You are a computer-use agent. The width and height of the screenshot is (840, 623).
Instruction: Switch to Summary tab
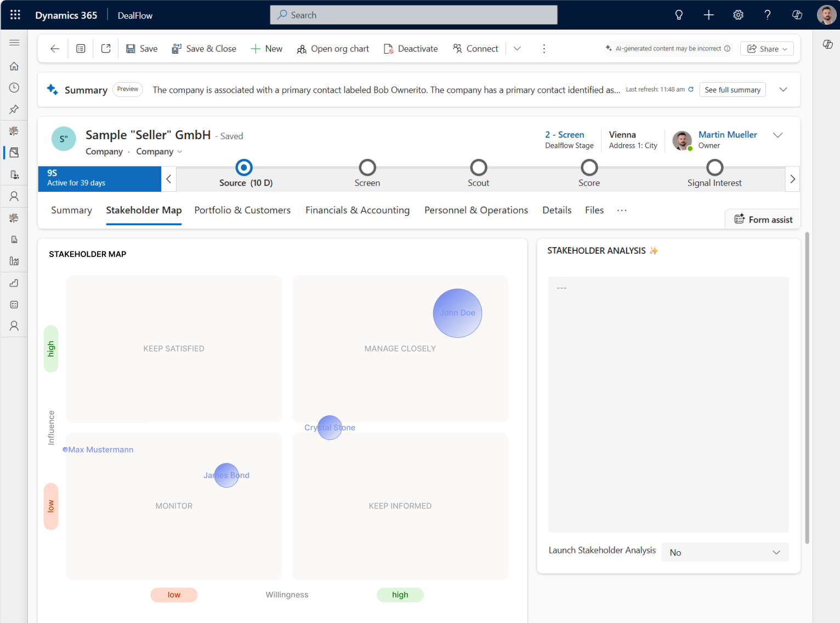coord(71,210)
